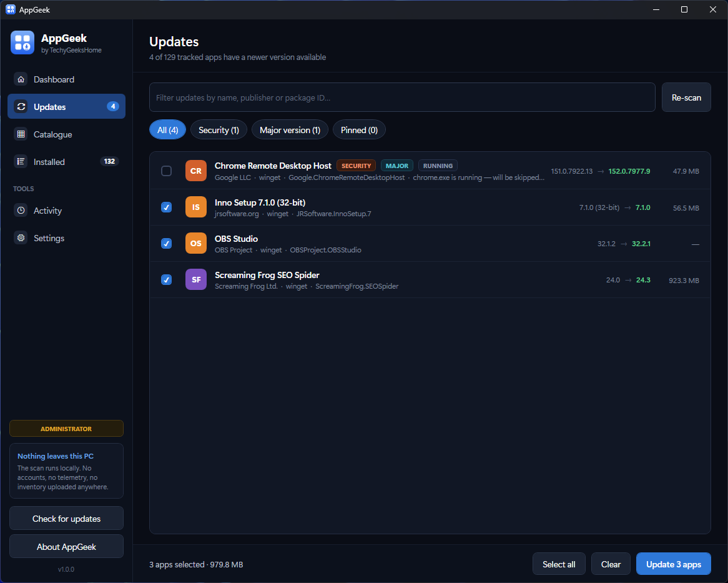Click the Updates refresh icon
Image resolution: width=728 pixels, height=583 pixels.
pos(21,107)
